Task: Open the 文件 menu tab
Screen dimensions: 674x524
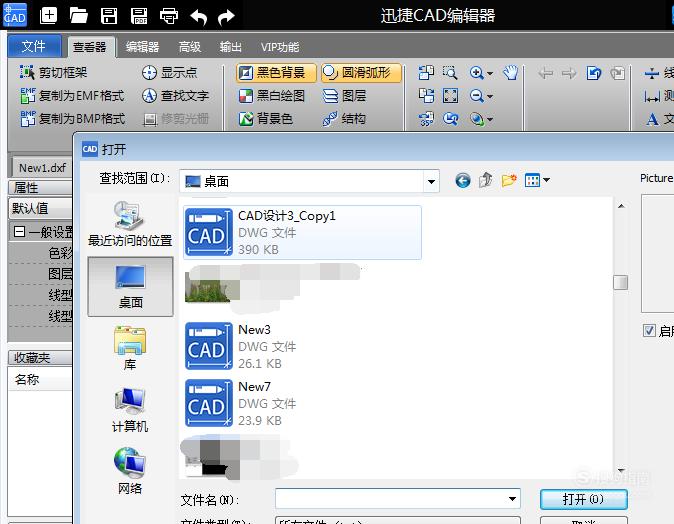Action: pos(34,46)
